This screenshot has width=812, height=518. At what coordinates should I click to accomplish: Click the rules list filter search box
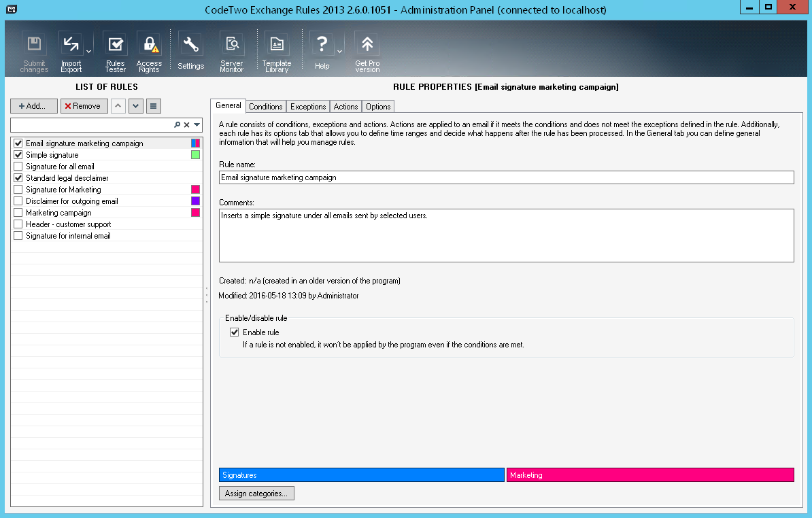click(92, 124)
